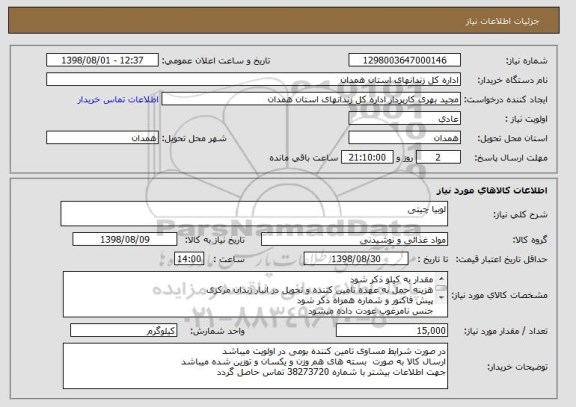Click the buyer description text area
The height and width of the screenshot is (407, 576).
(x=255, y=366)
